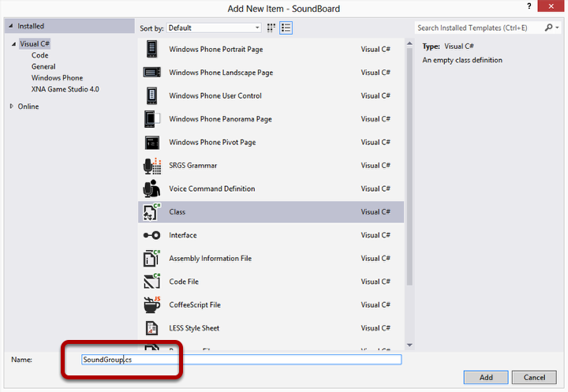Open the search options dropdown arrow
This screenshot has height=392, width=568.
coord(557,28)
